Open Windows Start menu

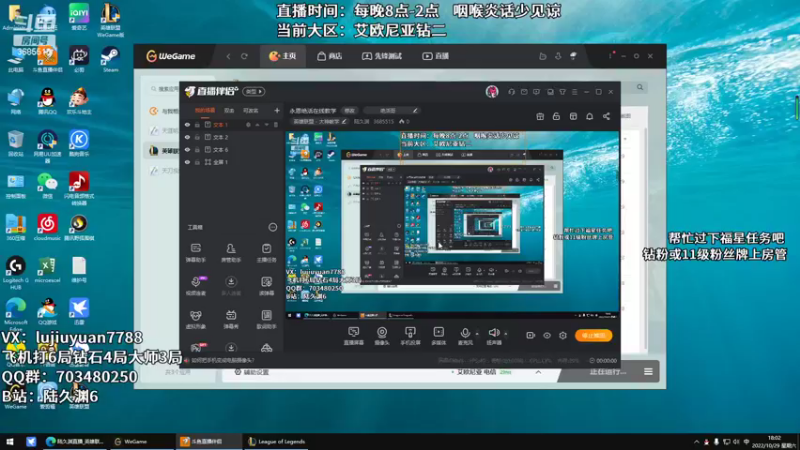10,442
